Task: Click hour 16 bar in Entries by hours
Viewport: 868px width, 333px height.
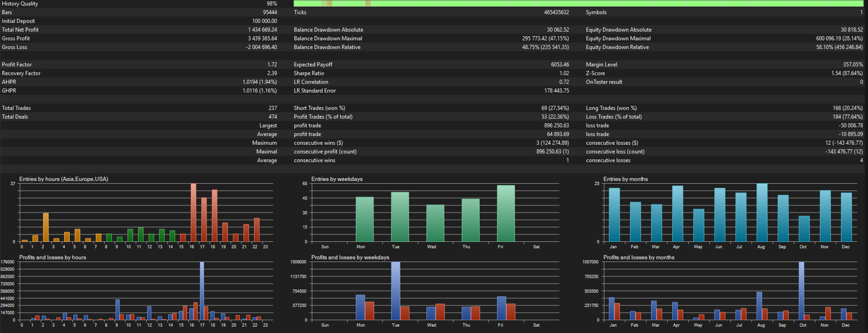Action: coord(193,212)
